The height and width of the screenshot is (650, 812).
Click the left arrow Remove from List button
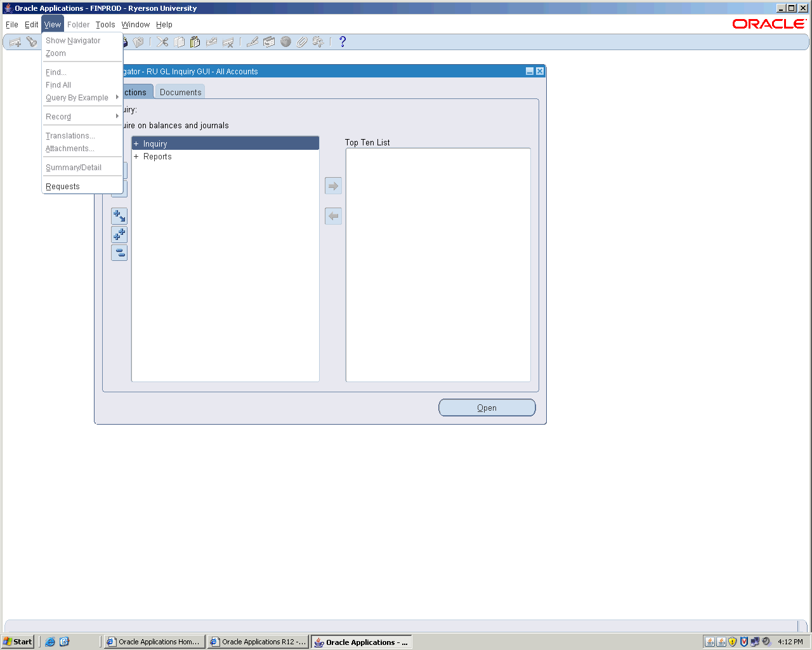click(x=333, y=216)
